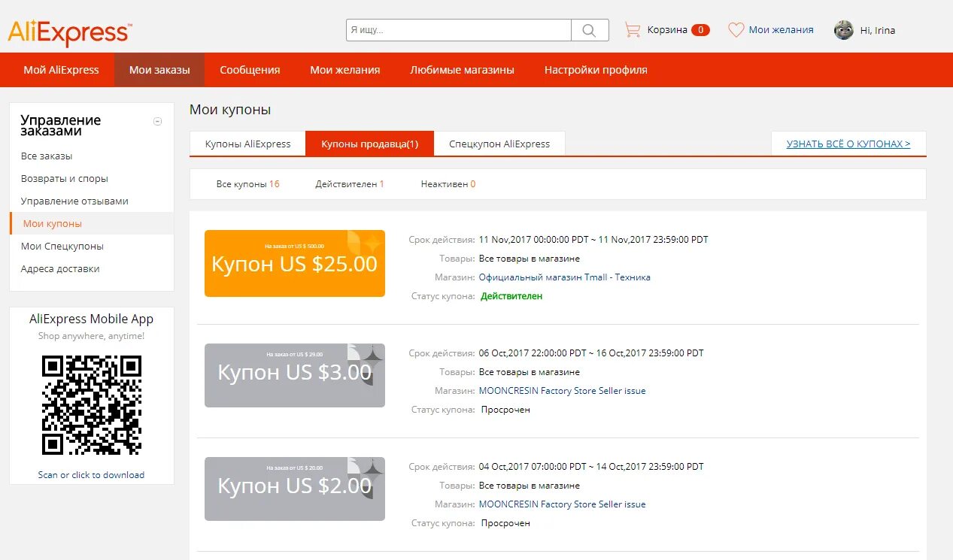Image resolution: width=953 pixels, height=560 pixels.
Task: Click the Действителен coupon status text
Action: coord(511,296)
